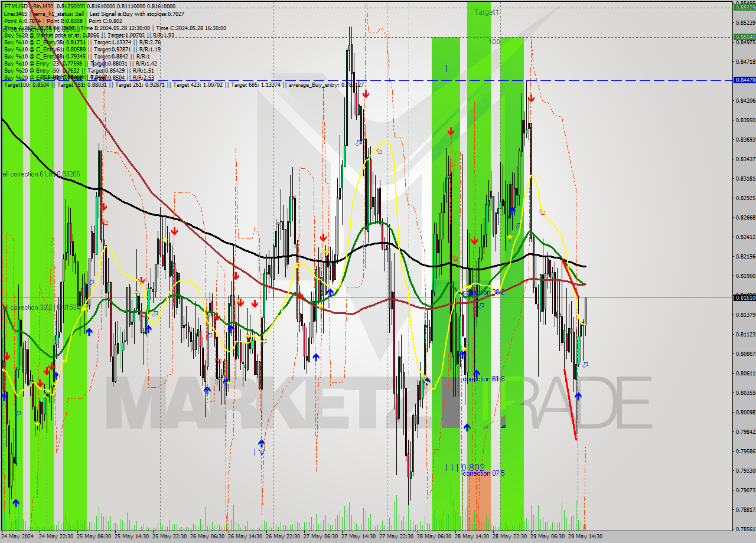Click the 'Target1' label at top
This screenshot has width=756, height=543.
486,12
